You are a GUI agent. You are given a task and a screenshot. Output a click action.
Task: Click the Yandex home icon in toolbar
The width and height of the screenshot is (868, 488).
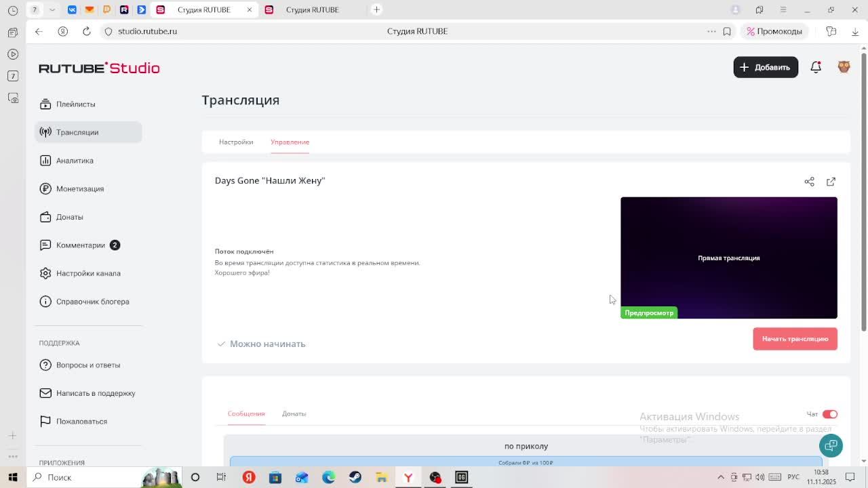coord(62,31)
